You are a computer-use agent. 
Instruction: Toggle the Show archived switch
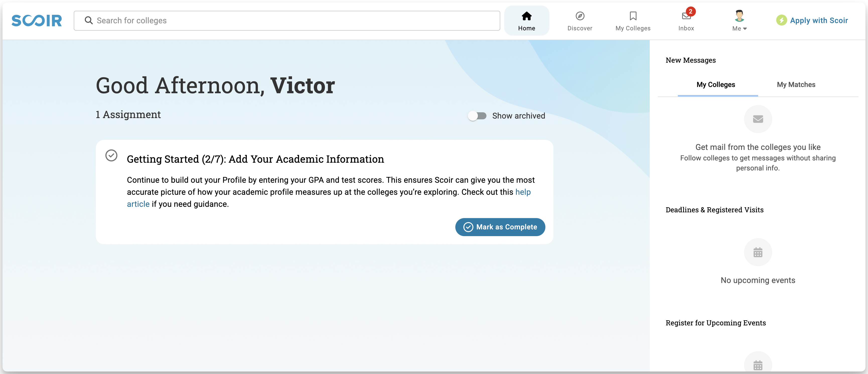[477, 116]
